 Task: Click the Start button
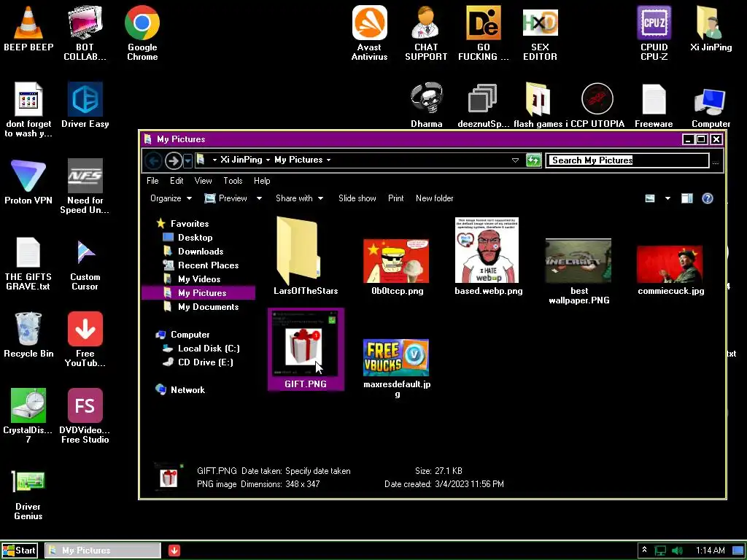pyautogui.click(x=19, y=551)
